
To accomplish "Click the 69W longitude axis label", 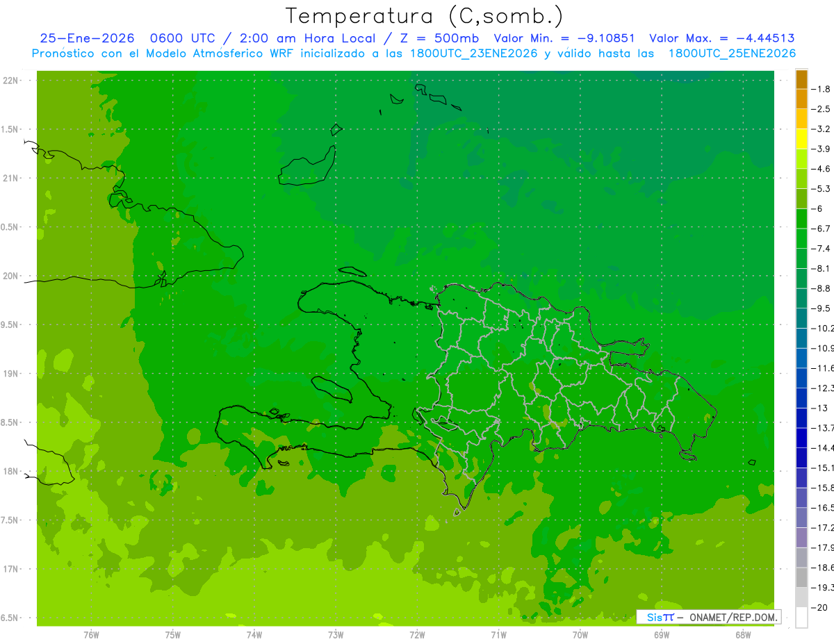I will click(x=662, y=635).
